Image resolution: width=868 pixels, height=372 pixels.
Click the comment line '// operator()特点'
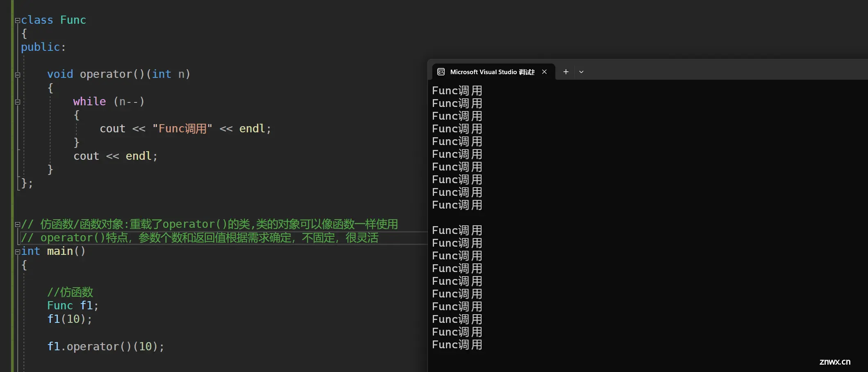(x=200, y=238)
